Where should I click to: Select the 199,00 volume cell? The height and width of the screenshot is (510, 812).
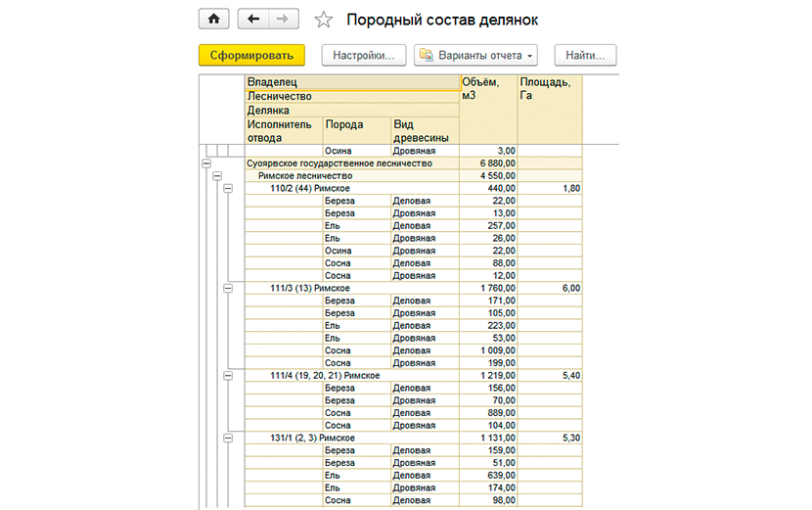[488, 363]
